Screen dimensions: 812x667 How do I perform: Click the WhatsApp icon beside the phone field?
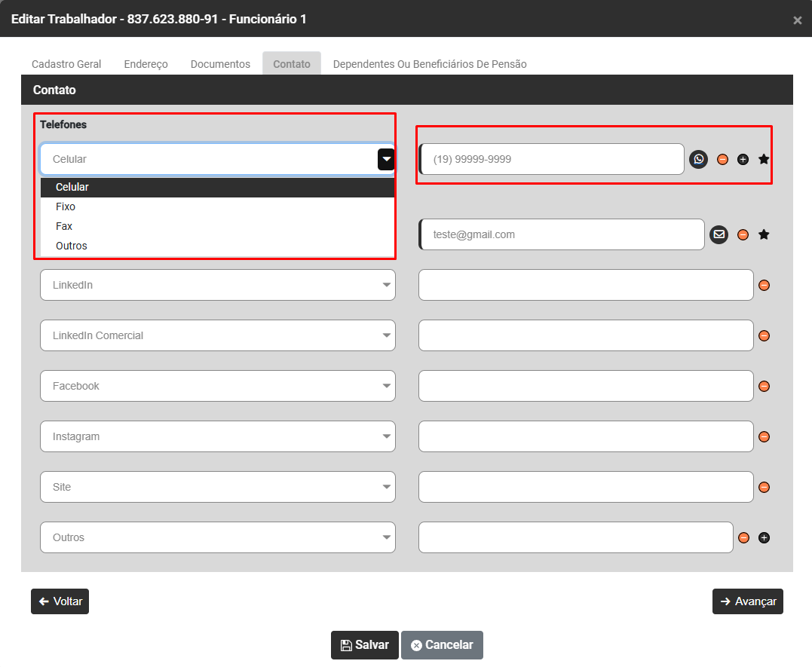(x=699, y=159)
